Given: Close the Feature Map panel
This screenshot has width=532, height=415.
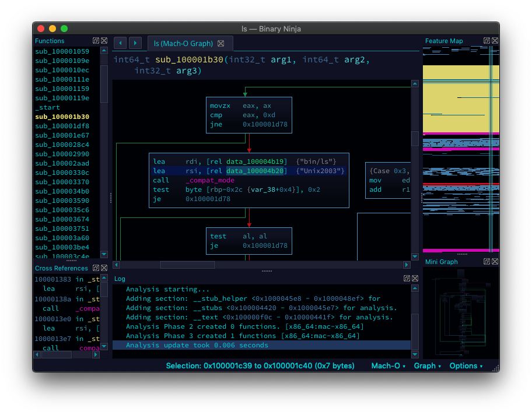Looking at the screenshot, I should 495,41.
